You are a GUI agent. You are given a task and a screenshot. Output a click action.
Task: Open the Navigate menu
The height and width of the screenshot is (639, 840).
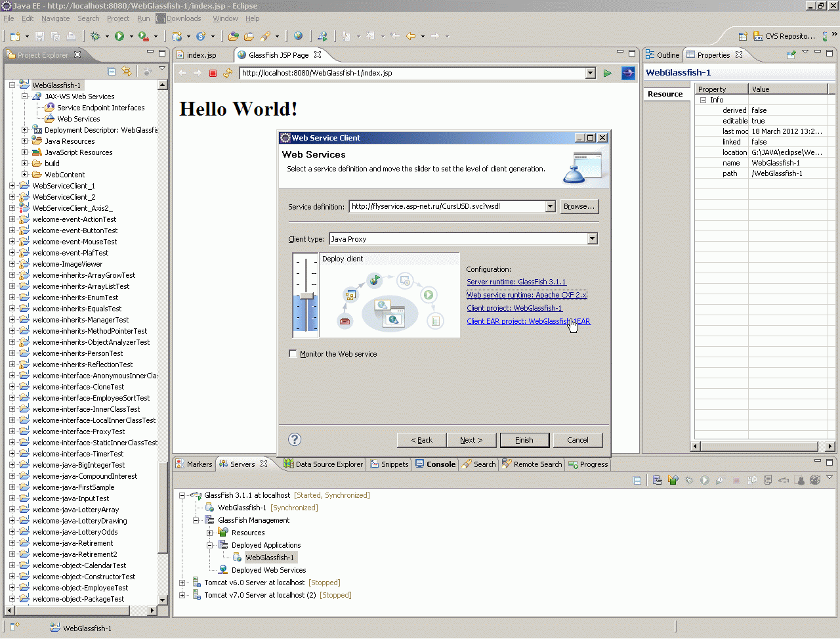[x=56, y=18]
